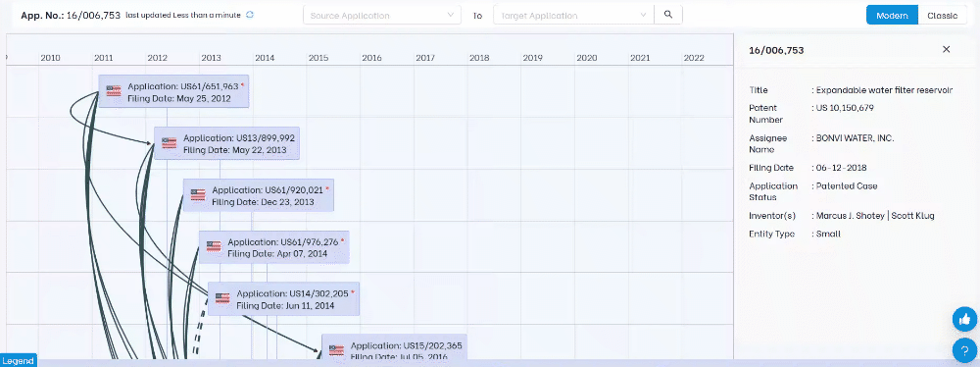Image resolution: width=980 pixels, height=367 pixels.
Task: Click Filing Date: May 25, 2012 text
Action: (x=179, y=98)
